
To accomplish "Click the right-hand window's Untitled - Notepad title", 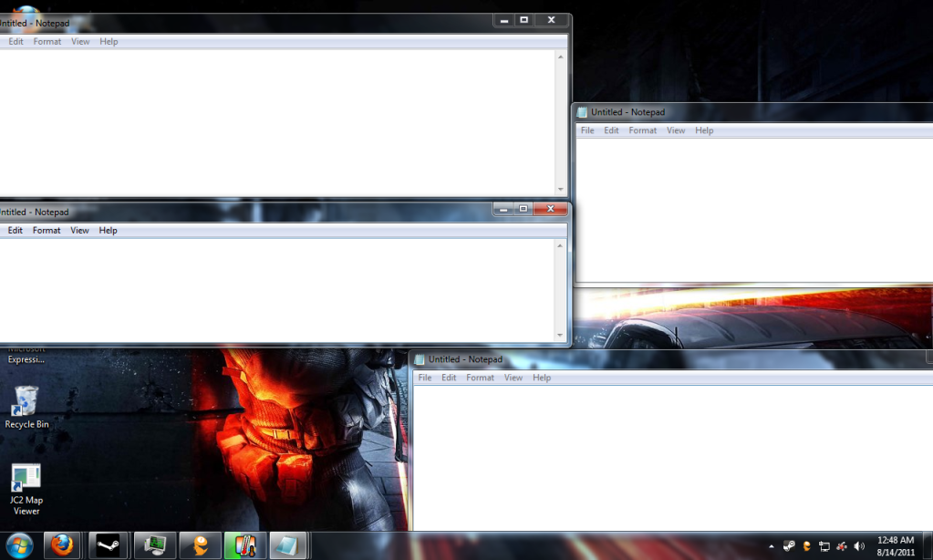I will (x=627, y=112).
